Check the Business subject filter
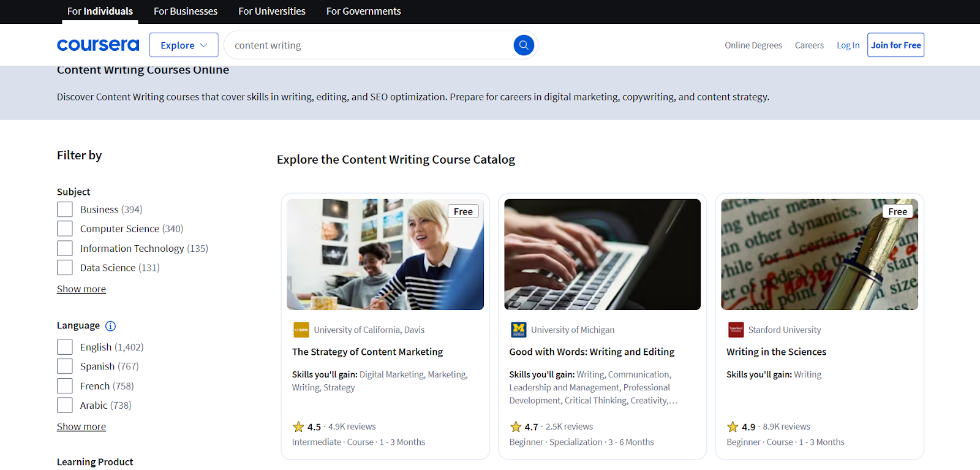This screenshot has height=470, width=980. pos(65,210)
